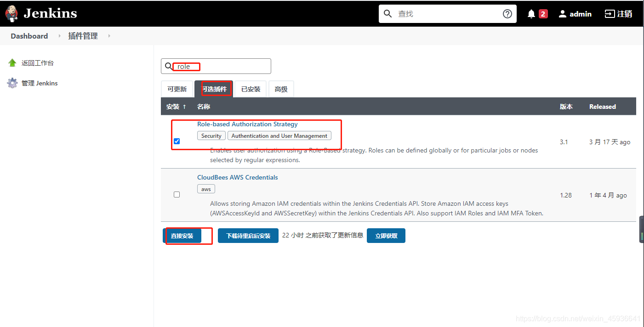The image size is (644, 327).
Task: Focus the plugin filter field containing role
Action: [216, 66]
